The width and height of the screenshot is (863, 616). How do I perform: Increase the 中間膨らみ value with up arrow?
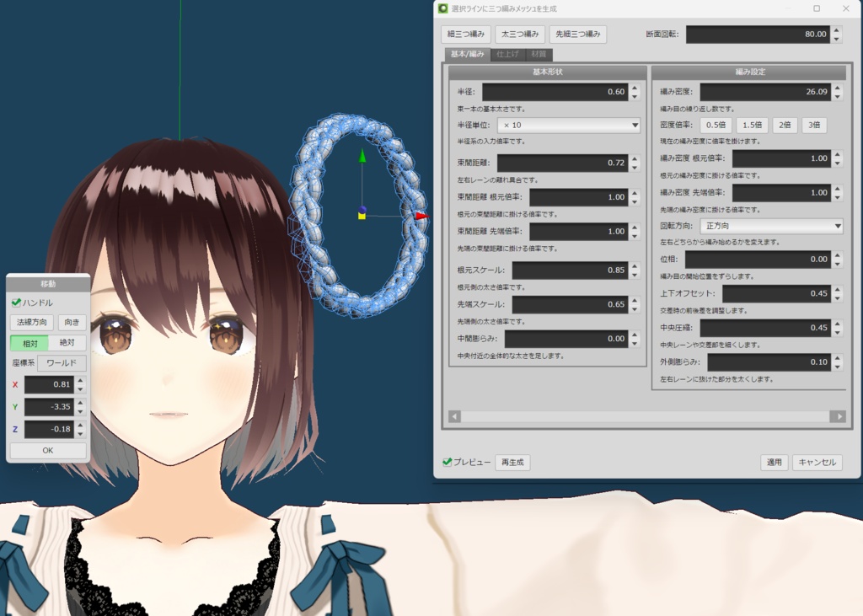(635, 335)
